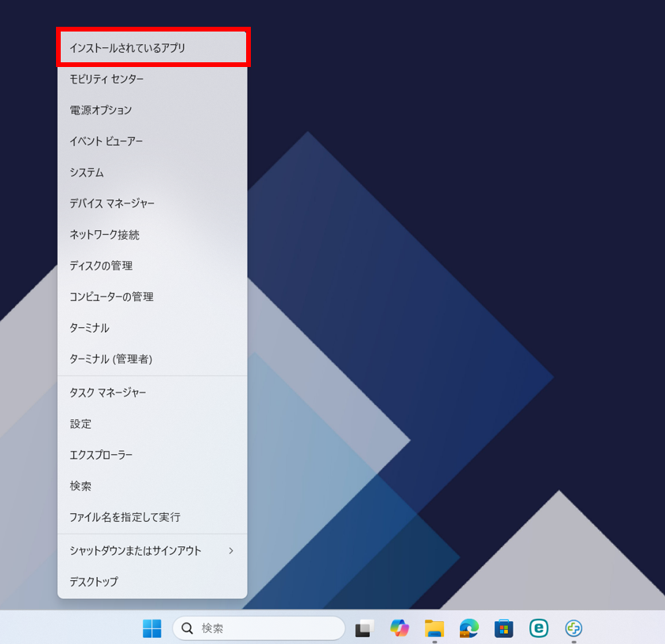The image size is (665, 644).
Task: Open Task View icon in taskbar
Action: point(364,628)
